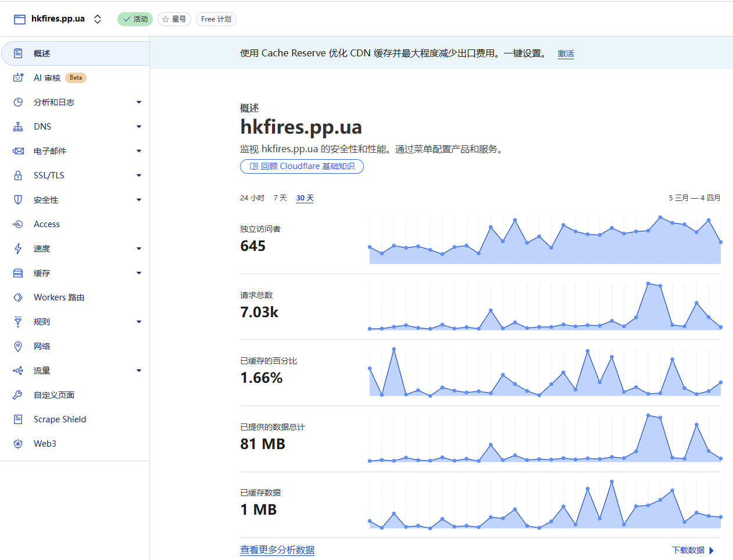Screen dimensions: 733x560
Task: Select the SSL/TLS padlock icon
Action: pos(18,175)
